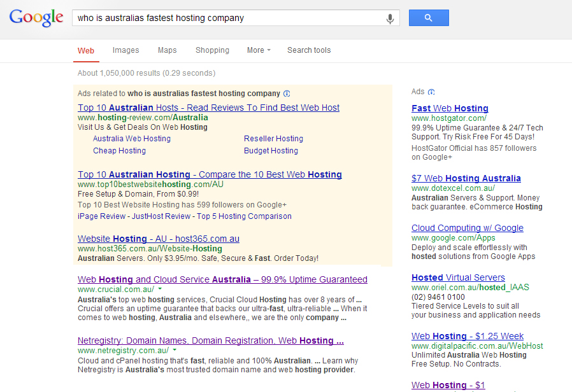Open the Australia Web Hosting sitelink
The width and height of the screenshot is (572, 392).
[x=132, y=139]
